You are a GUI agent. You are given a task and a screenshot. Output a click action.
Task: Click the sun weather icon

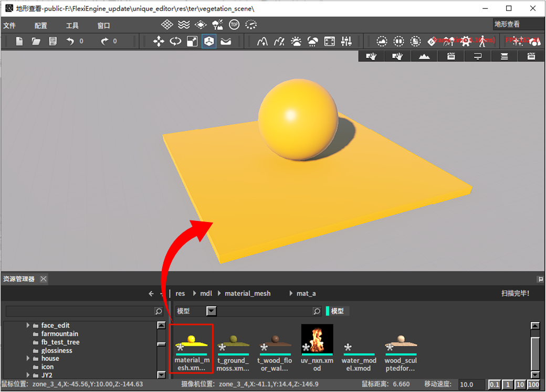(x=296, y=41)
